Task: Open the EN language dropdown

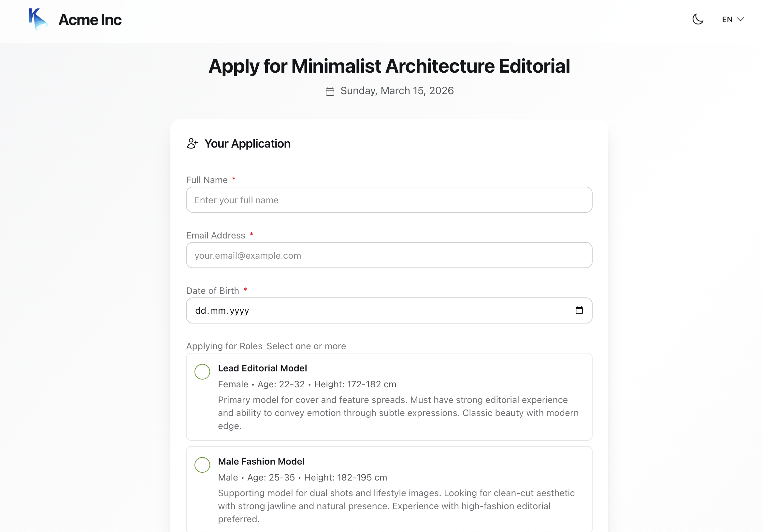Action: 732,19
